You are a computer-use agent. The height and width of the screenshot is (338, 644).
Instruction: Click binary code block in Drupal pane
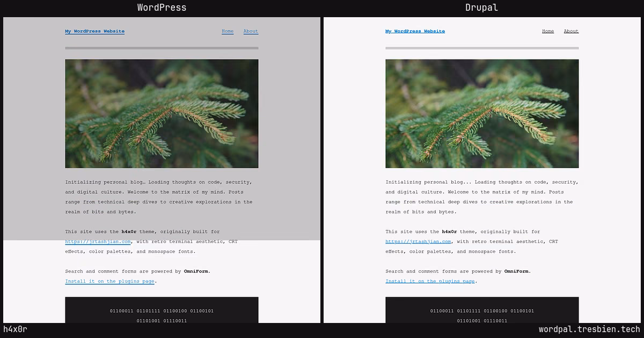click(x=482, y=310)
